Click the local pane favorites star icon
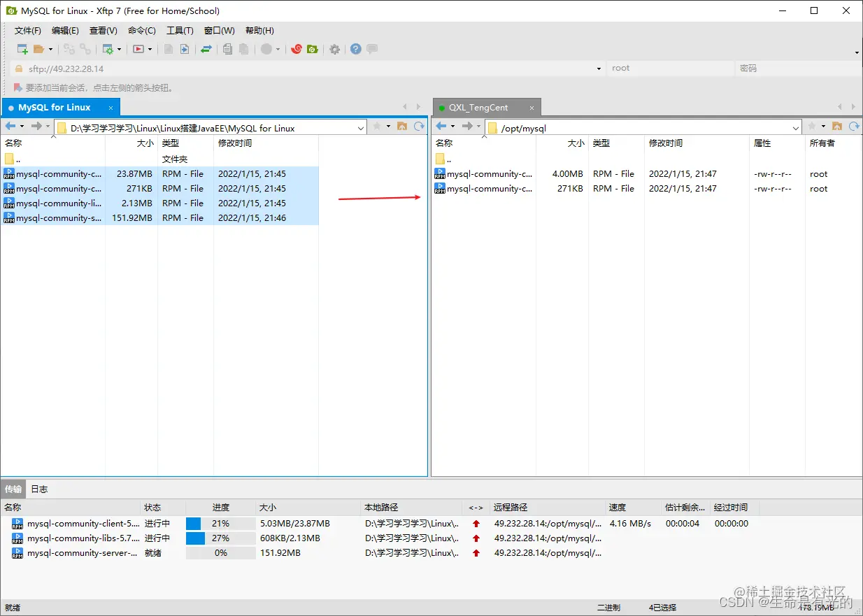Viewport: 863px width, 616px height. pos(377,126)
